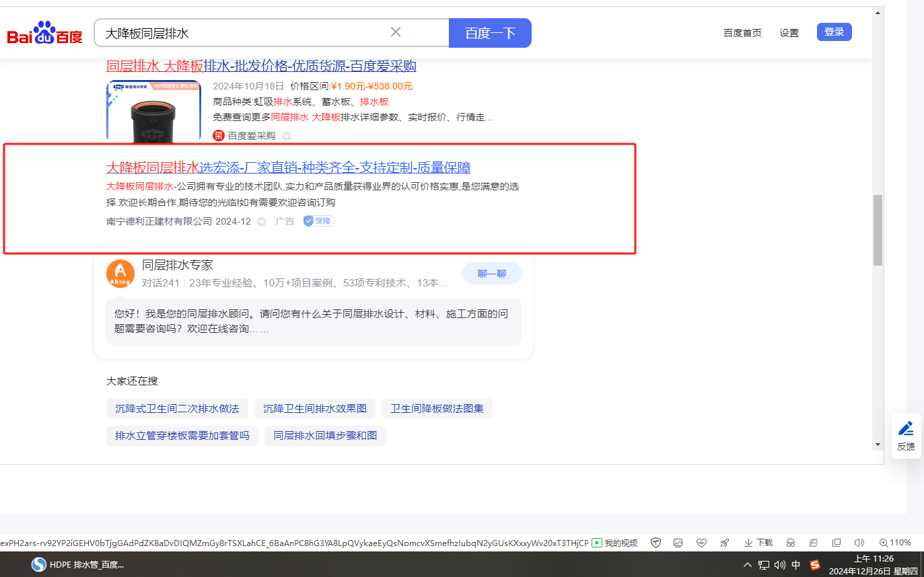Click the search input field
The image size is (924, 577).
(242, 33)
